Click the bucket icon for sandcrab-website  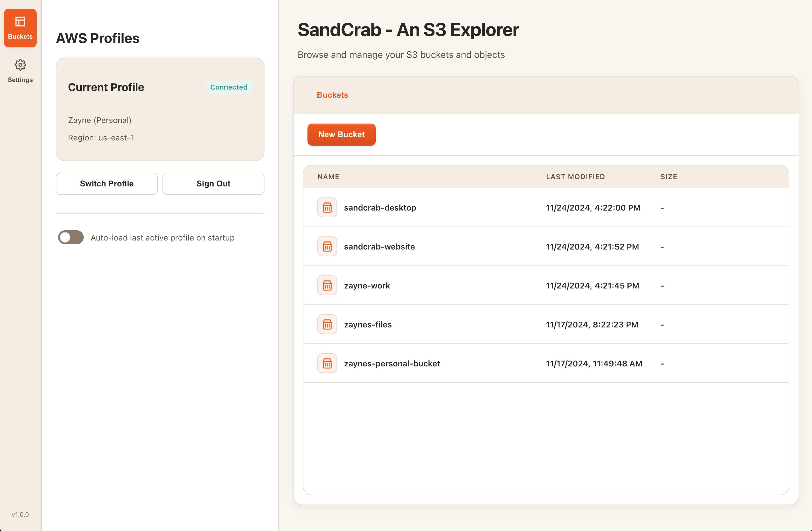327,246
